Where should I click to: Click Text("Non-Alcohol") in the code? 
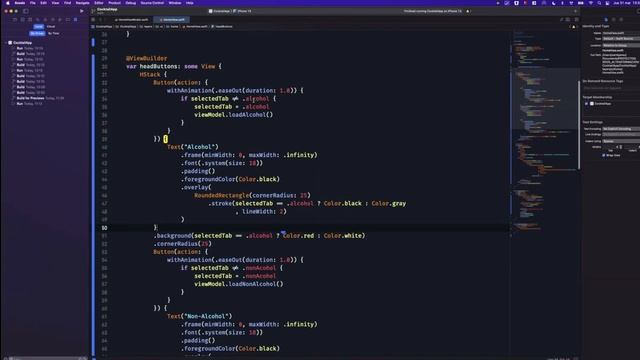click(200, 316)
